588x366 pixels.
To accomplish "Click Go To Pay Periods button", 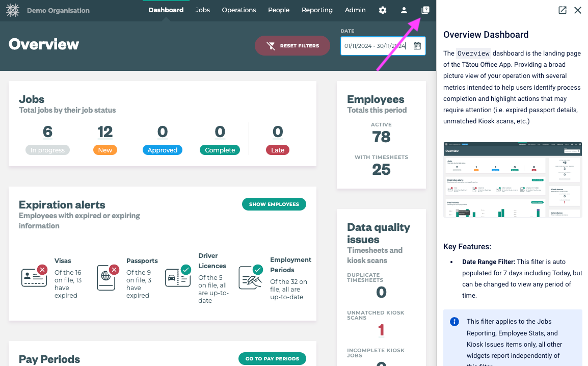I will click(272, 359).
